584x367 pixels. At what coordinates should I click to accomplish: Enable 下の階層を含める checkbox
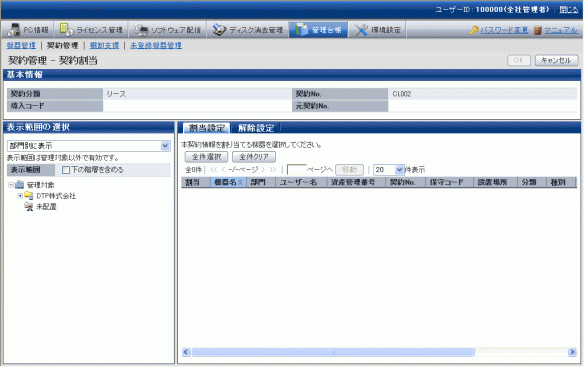(66, 170)
